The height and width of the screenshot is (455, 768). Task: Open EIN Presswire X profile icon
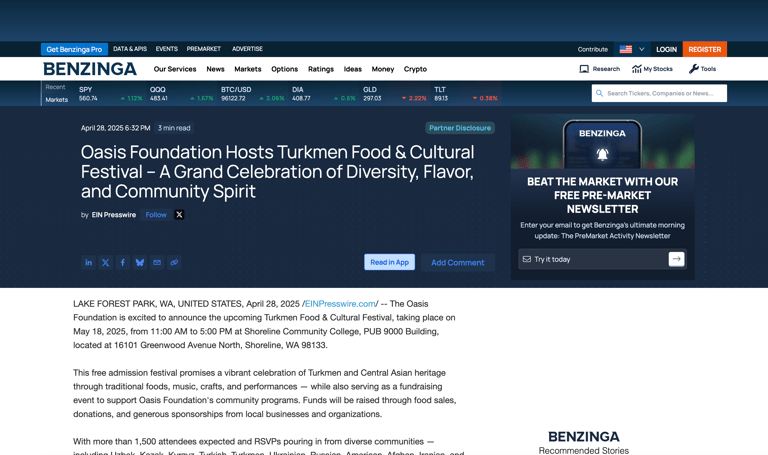(x=179, y=215)
